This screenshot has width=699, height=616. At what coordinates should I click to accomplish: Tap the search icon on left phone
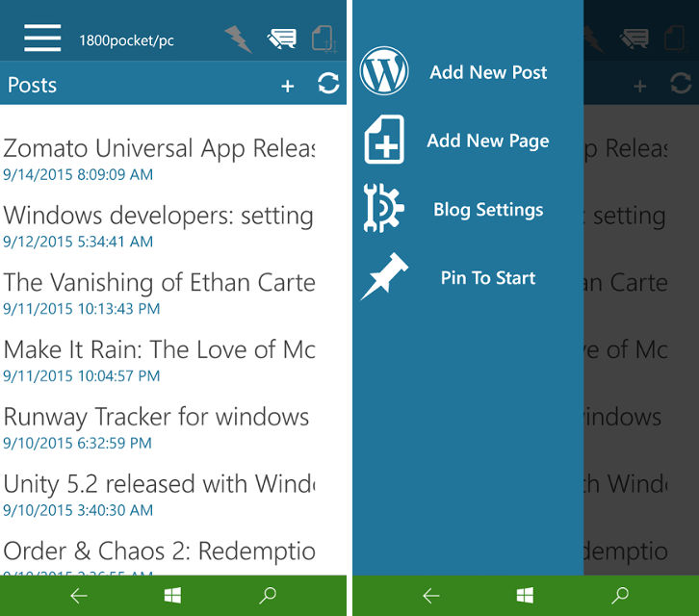268,595
